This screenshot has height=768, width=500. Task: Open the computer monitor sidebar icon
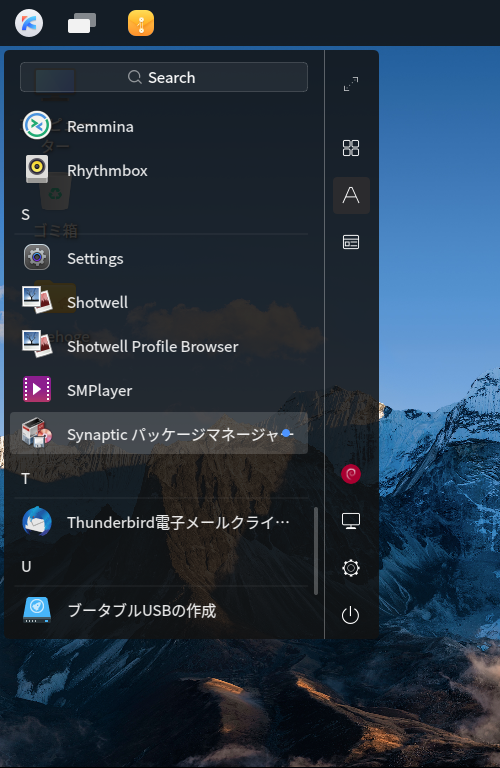coord(351,521)
